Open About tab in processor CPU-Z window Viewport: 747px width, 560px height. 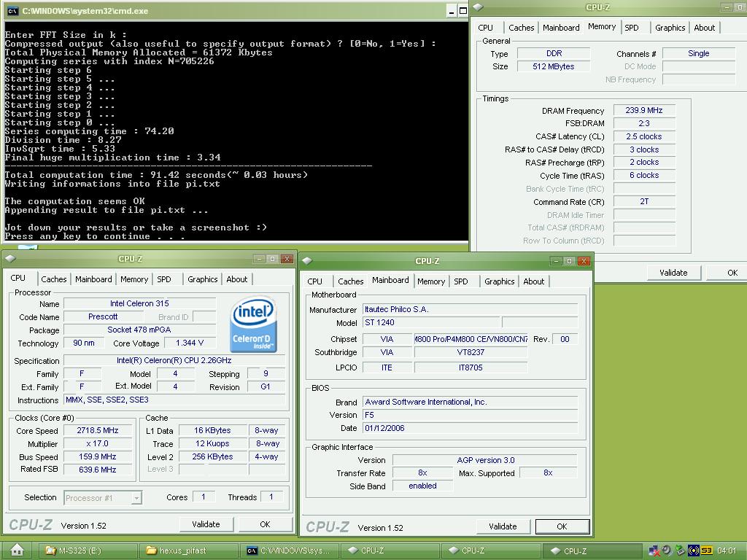click(237, 279)
